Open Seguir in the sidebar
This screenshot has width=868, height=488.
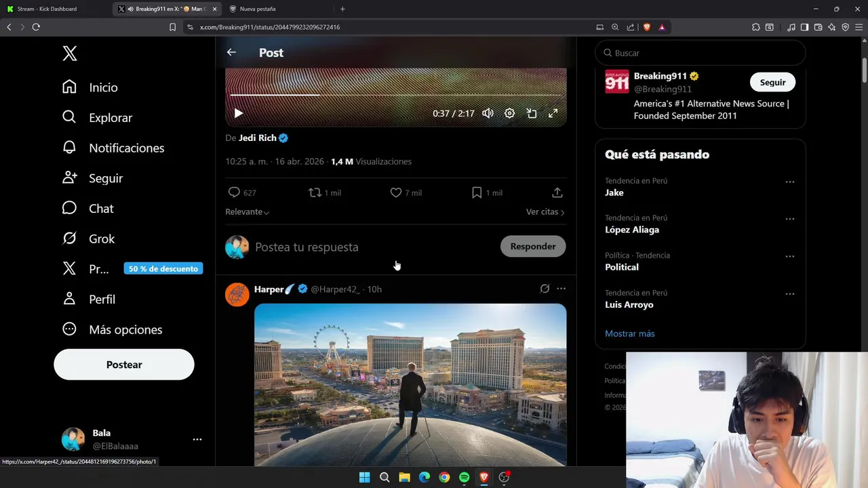click(x=92, y=178)
